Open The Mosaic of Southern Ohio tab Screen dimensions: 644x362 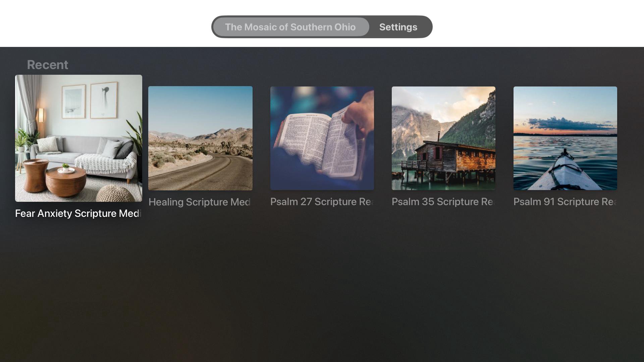[290, 27]
